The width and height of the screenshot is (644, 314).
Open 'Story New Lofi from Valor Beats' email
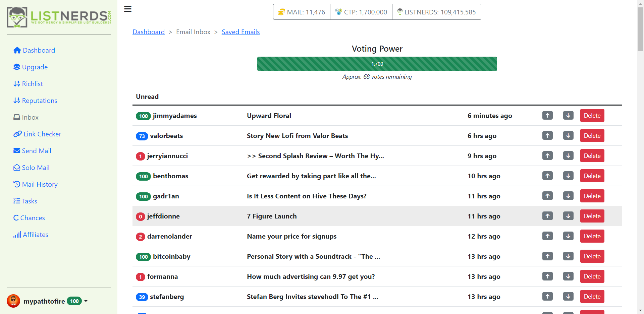pos(298,136)
